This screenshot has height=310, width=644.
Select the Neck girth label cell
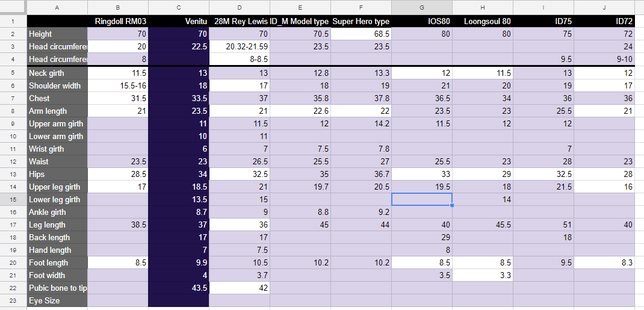(57, 73)
